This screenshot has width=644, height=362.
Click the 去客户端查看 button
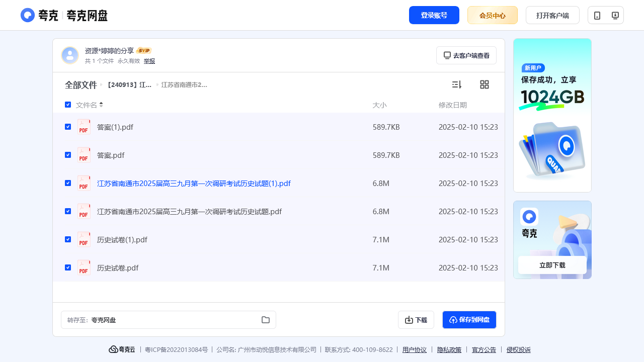[466, 55]
